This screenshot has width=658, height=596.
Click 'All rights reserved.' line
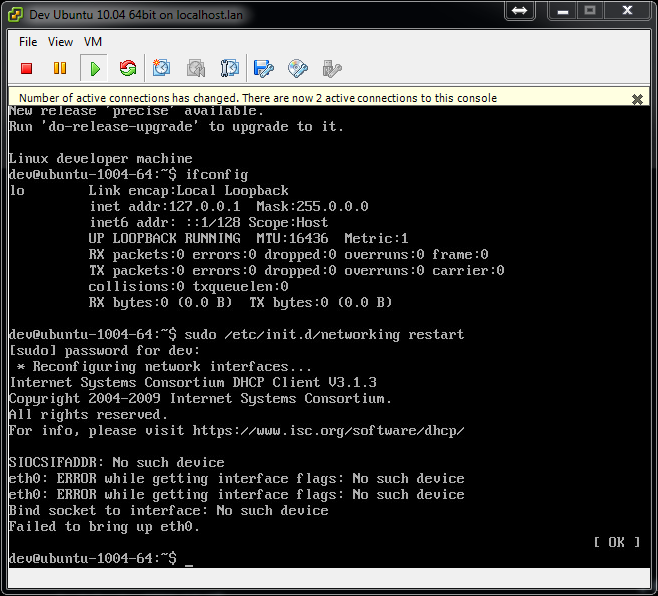pos(89,415)
